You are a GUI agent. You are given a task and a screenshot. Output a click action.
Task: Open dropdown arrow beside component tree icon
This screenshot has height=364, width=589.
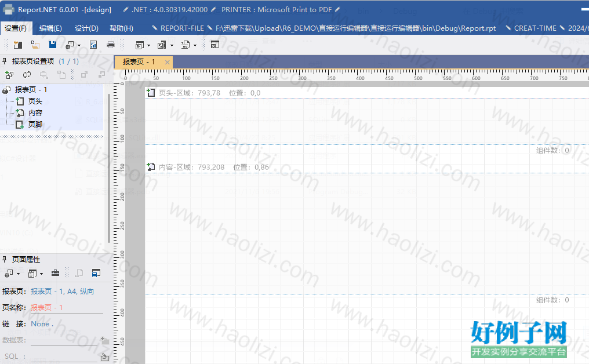click(195, 45)
